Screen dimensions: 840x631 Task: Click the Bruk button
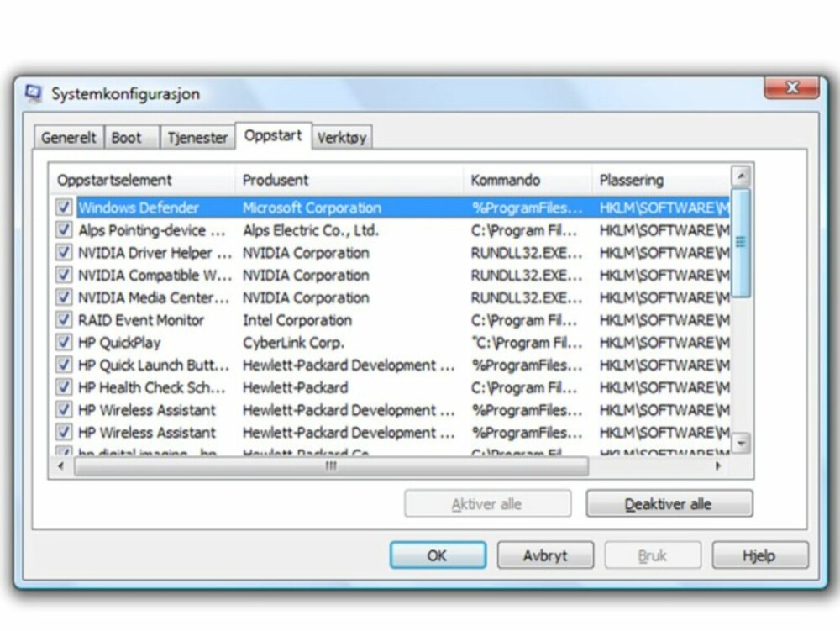coord(653,555)
